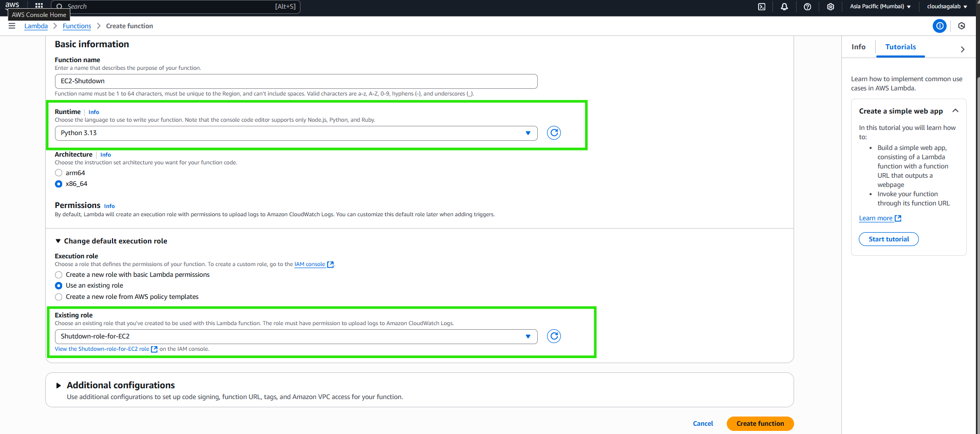Image resolution: width=980 pixels, height=434 pixels.
Task: Click the external link icon next to IAM console
Action: pos(331,265)
